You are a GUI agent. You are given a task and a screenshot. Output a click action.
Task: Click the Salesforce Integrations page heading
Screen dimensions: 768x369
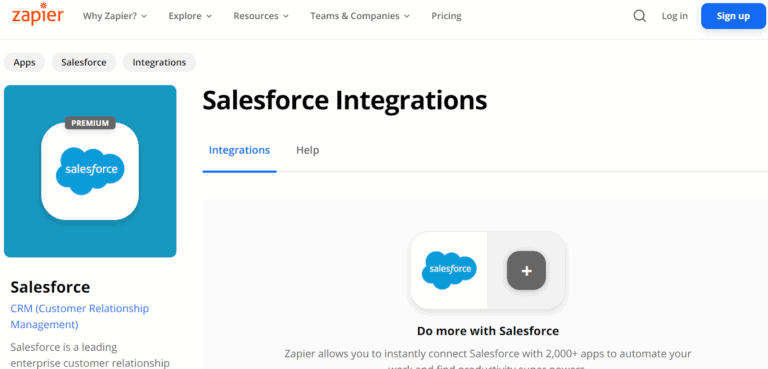[345, 100]
